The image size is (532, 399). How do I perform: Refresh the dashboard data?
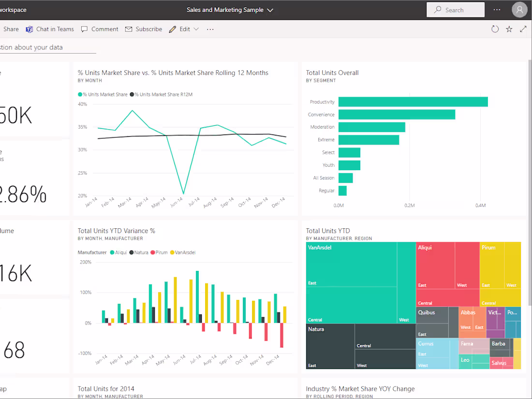coord(495,29)
